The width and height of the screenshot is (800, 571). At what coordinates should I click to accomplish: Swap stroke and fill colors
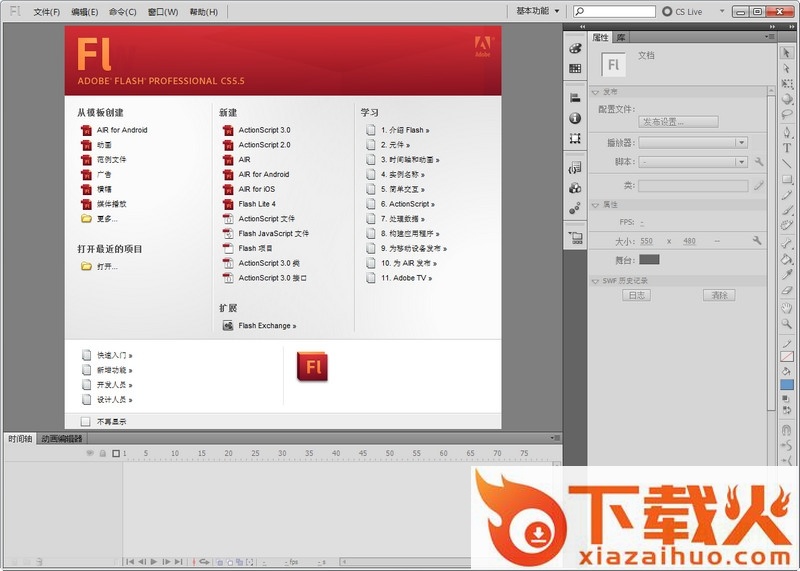(786, 410)
